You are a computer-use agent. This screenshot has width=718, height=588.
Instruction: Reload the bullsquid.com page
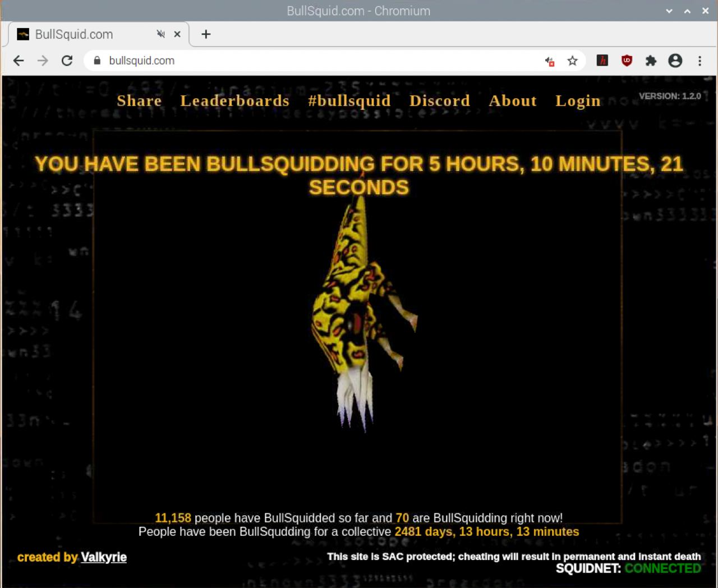click(67, 61)
